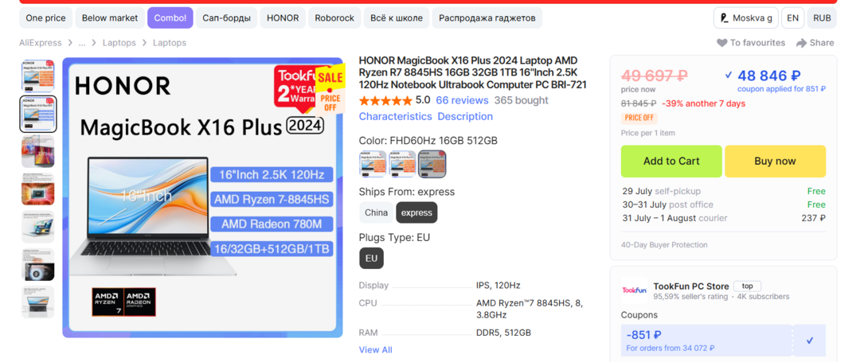Click the five-star rating icons
This screenshot has width=868, height=362.
385,101
